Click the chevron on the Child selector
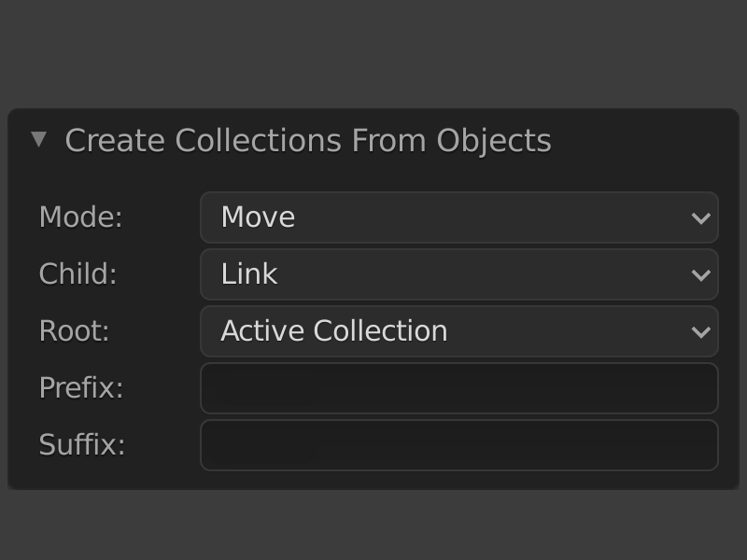Image resolution: width=747 pixels, height=560 pixels. [x=699, y=274]
